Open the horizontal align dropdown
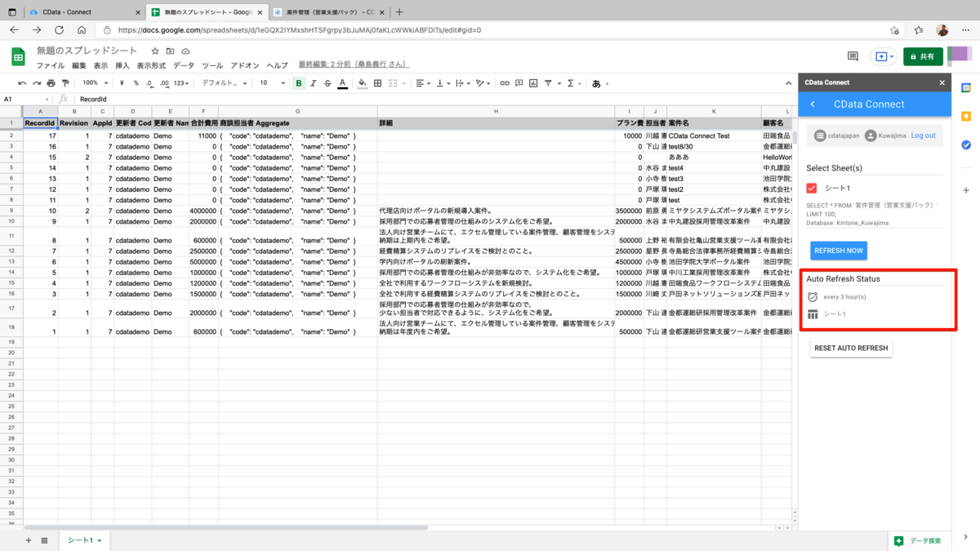This screenshot has height=551, width=980. 422,83
